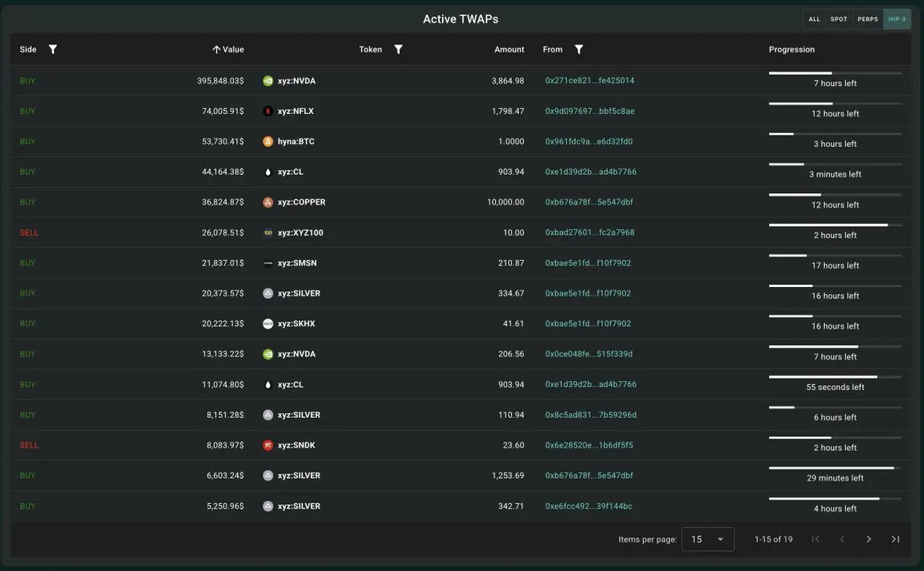
Task: Click the amount 41.61 in the SKHX row
Action: pyautogui.click(x=514, y=324)
